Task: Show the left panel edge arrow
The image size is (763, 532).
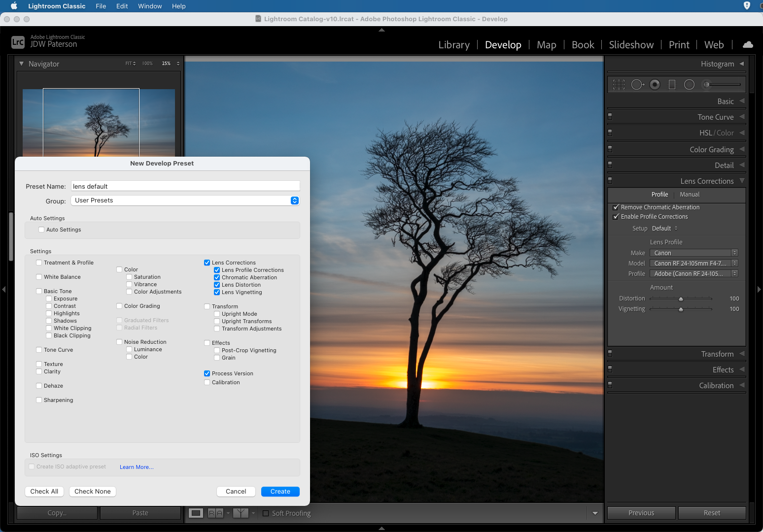Action: pos(4,289)
